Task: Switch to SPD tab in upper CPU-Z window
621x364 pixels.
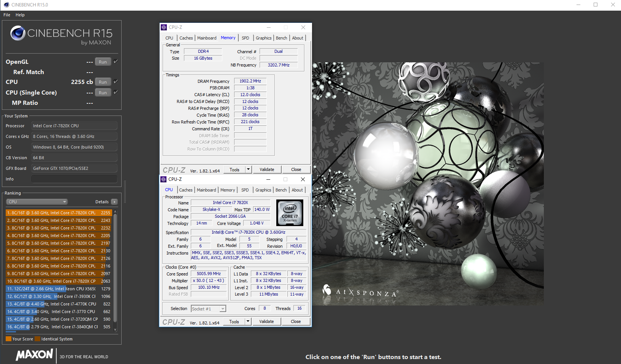Action: pos(246,38)
